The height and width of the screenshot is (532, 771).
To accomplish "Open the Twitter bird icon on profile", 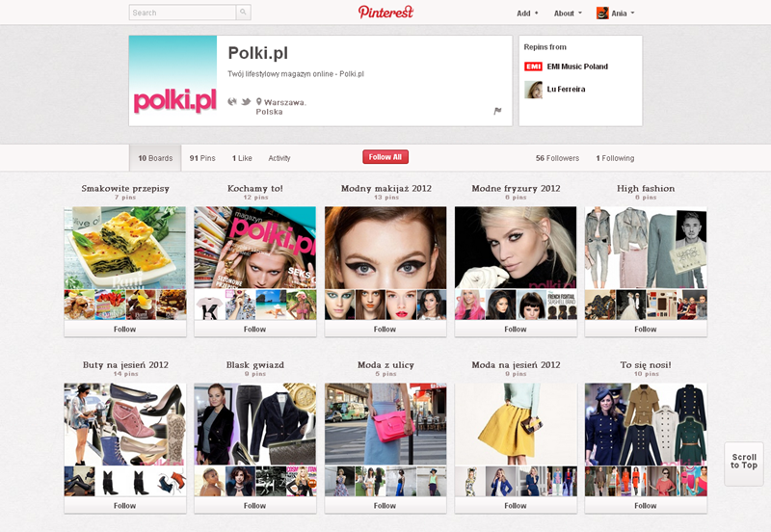I will click(x=246, y=102).
